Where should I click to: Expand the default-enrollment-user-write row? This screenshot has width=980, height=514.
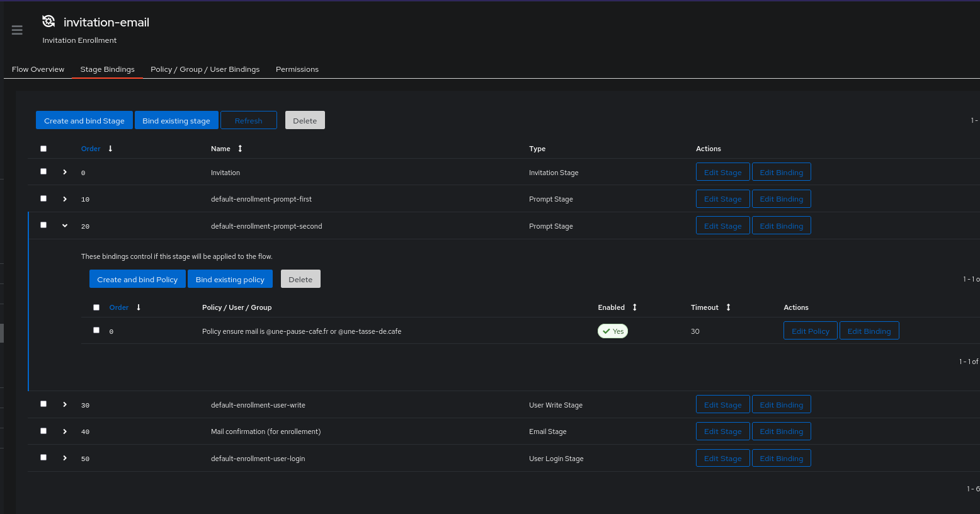tap(65, 404)
